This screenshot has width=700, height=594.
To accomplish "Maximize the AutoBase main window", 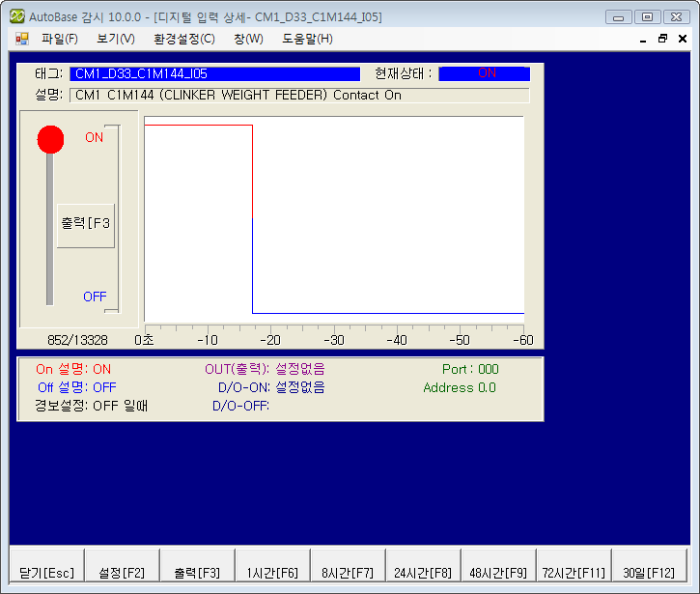I will (647, 17).
